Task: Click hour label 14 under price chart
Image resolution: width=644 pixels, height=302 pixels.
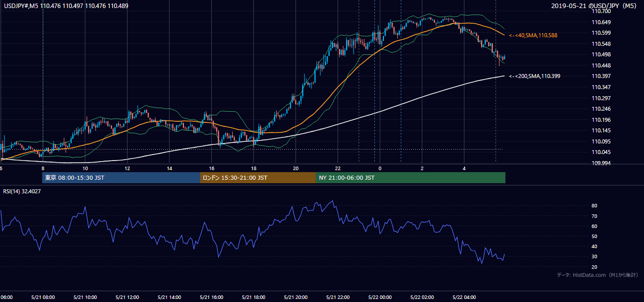Action: 169,168
